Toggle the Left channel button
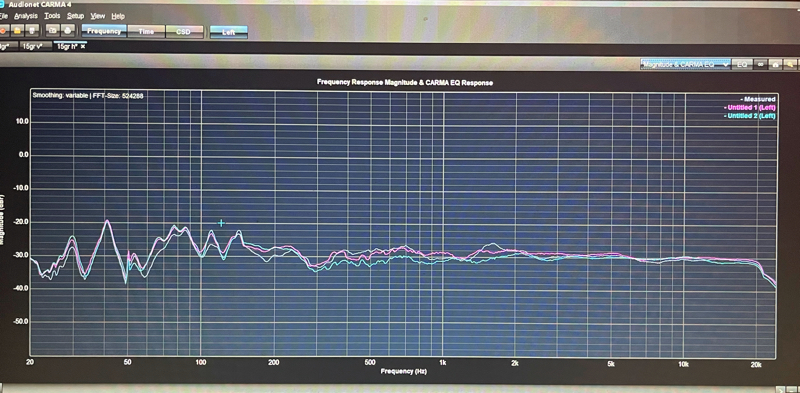800x393 pixels. click(x=229, y=32)
